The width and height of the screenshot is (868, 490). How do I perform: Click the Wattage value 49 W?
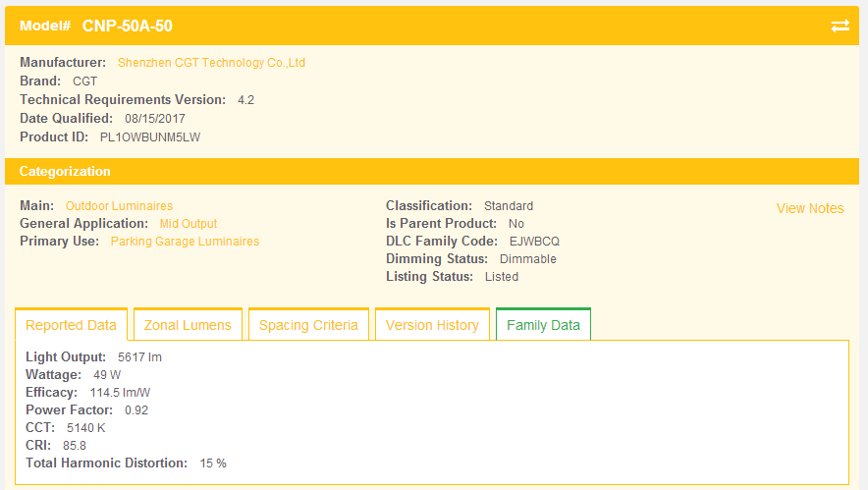[107, 375]
